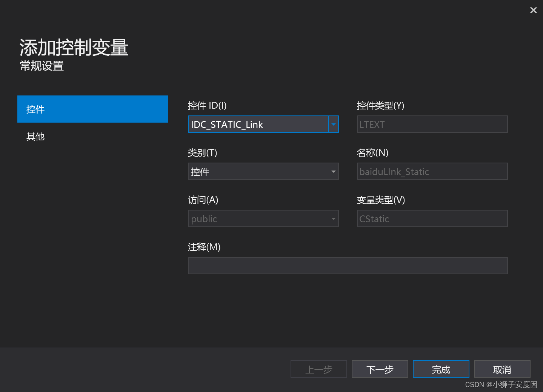Close the 添加控制变量 dialog
The height and width of the screenshot is (392, 543).
[533, 10]
